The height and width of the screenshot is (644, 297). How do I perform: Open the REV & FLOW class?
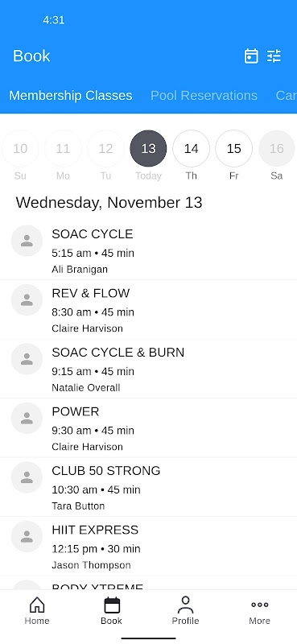click(148, 310)
